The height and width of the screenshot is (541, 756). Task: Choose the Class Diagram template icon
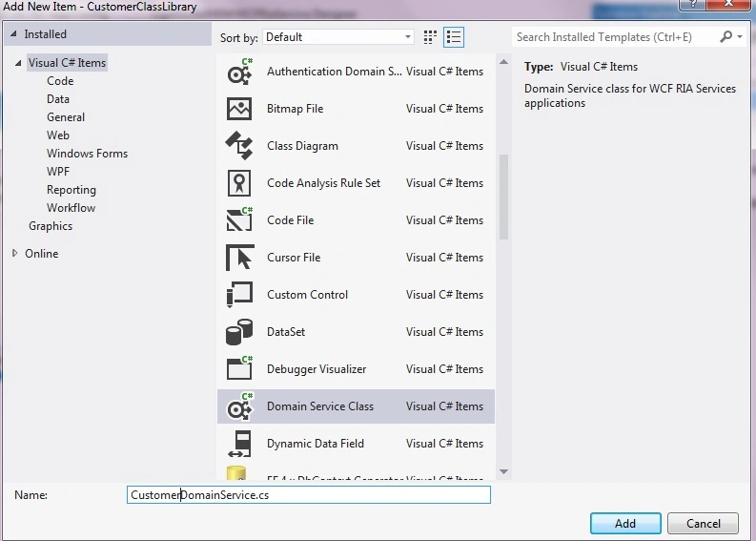(x=239, y=146)
